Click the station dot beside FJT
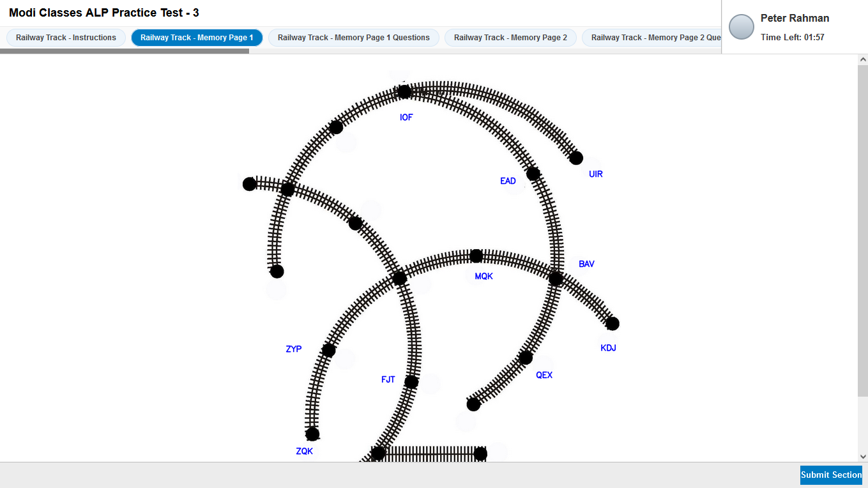The height and width of the screenshot is (488, 868). click(411, 383)
